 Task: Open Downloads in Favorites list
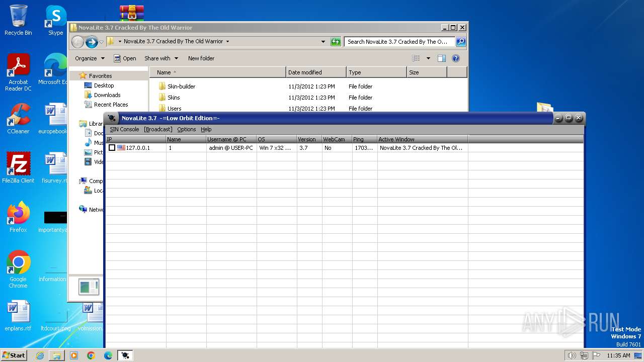[102, 95]
